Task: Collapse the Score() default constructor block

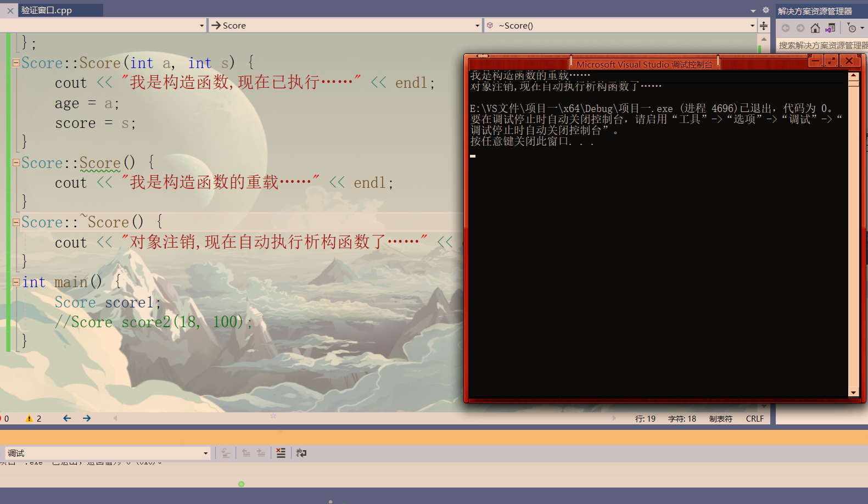Action: [16, 163]
